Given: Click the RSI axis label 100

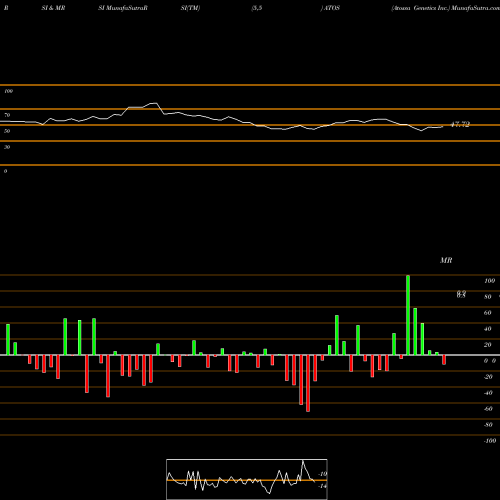Looking at the screenshot, I should tap(8, 91).
